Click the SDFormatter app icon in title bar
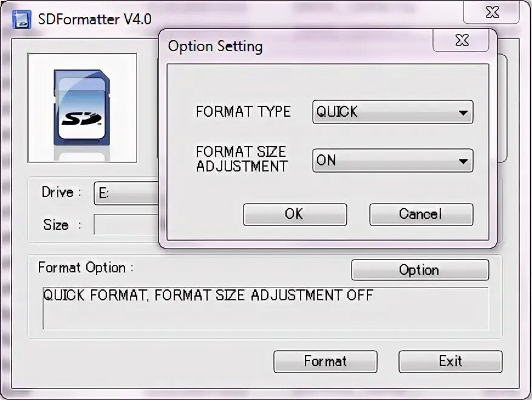This screenshot has height=400, width=532. pyautogui.click(x=21, y=19)
